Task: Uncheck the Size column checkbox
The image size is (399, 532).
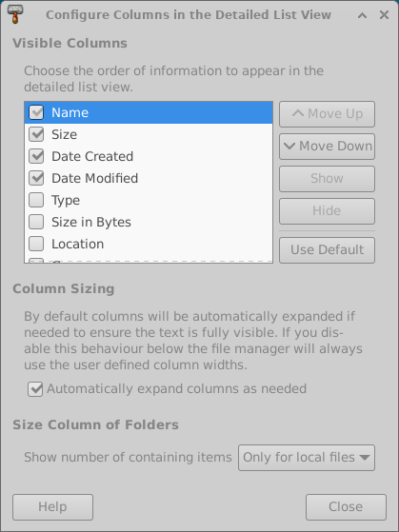Action: click(36, 134)
